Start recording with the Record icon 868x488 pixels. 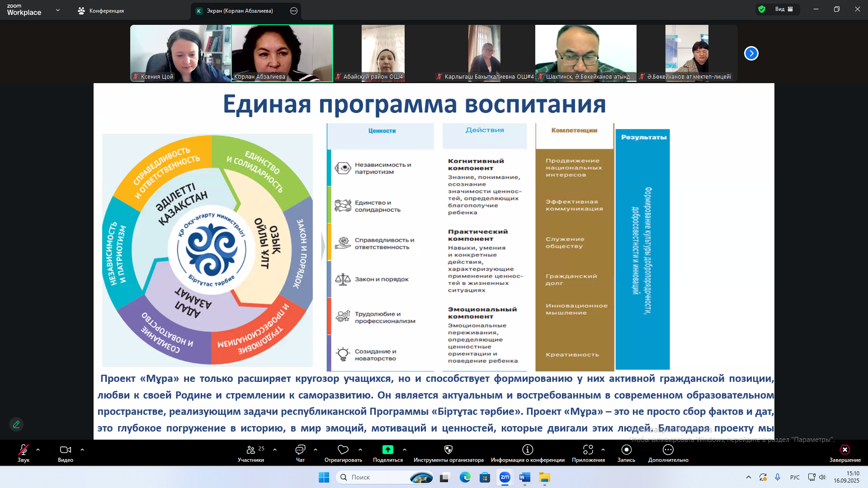pyautogui.click(x=626, y=450)
